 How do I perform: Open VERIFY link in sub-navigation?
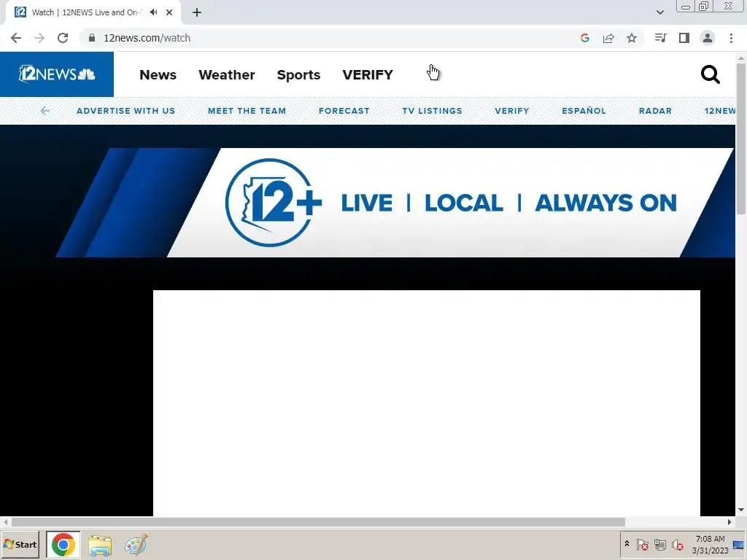511,111
